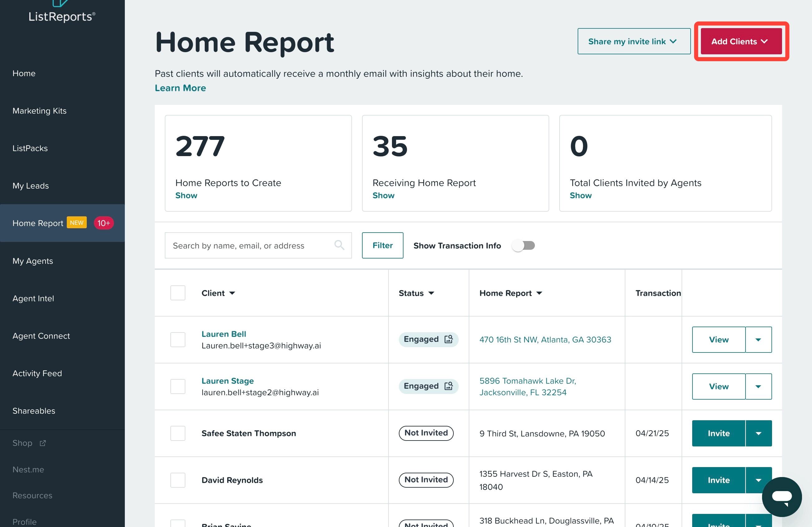Open the chat support bubble
Viewport: 812px width, 527px height.
tap(782, 497)
